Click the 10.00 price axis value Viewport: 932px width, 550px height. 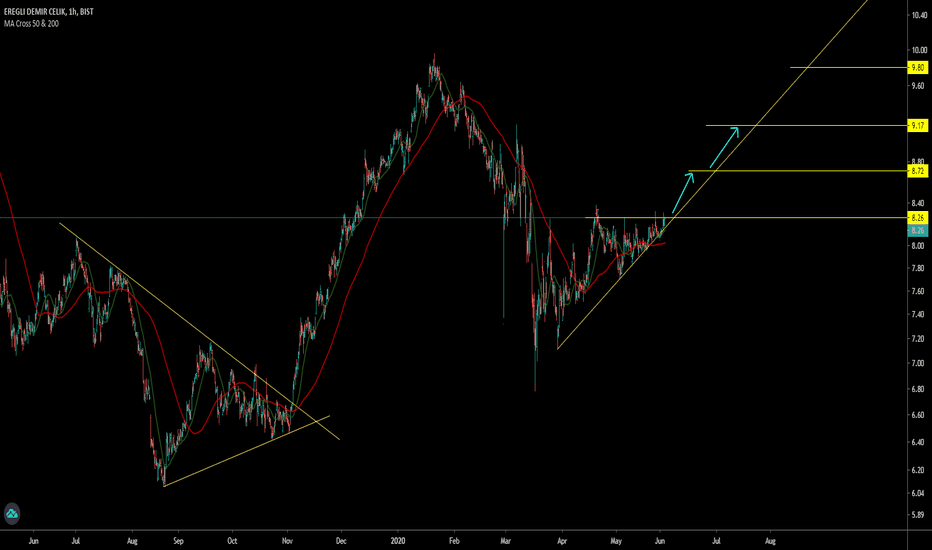919,51
